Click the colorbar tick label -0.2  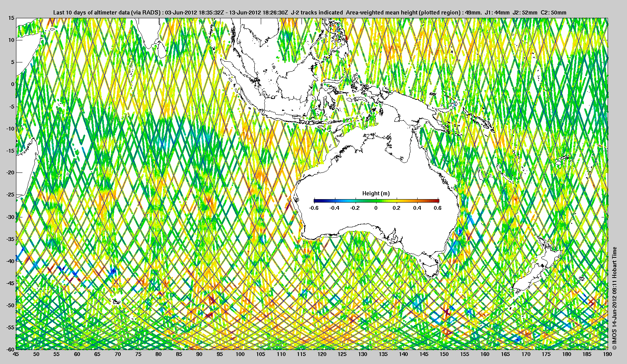click(x=355, y=208)
